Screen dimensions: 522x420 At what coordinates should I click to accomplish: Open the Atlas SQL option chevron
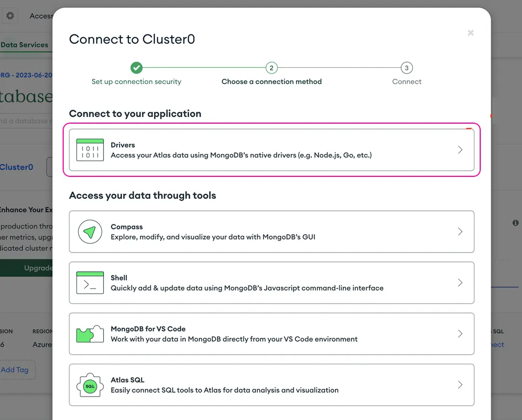(460, 385)
